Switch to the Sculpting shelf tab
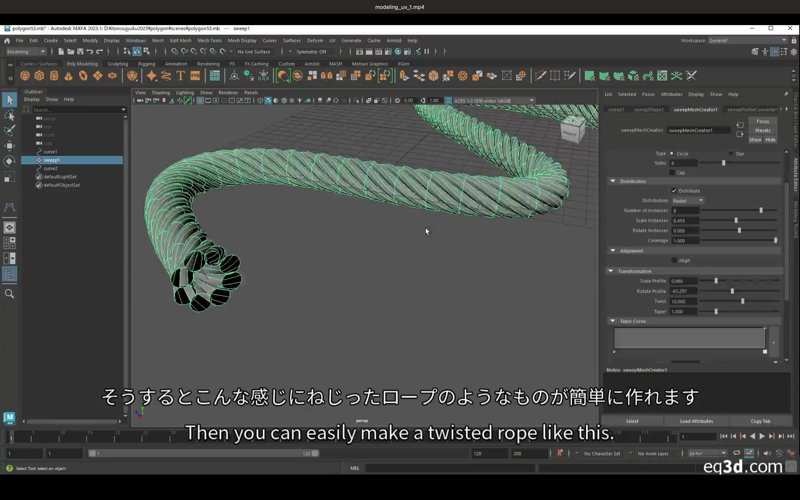The width and height of the screenshot is (800, 500). click(x=118, y=63)
